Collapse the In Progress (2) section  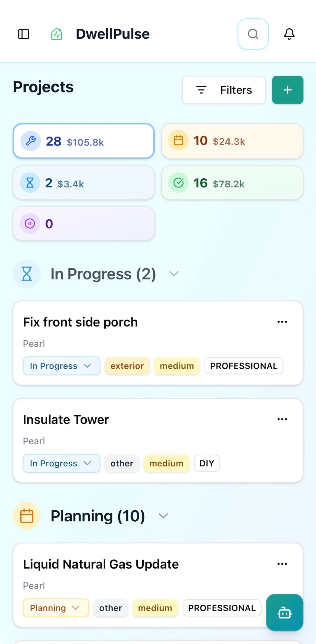tap(174, 273)
